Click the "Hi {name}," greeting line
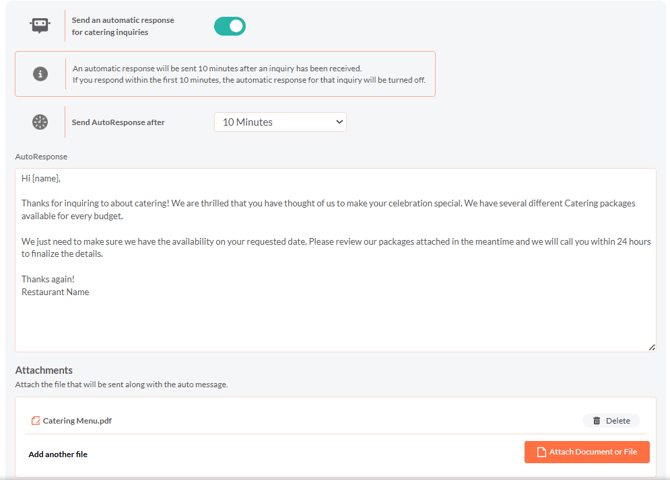 (x=41, y=179)
